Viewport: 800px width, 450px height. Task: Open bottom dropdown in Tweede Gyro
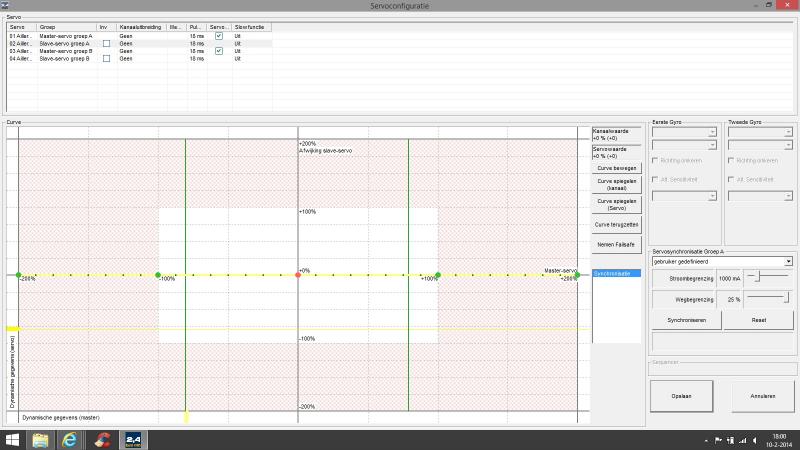(x=760, y=196)
